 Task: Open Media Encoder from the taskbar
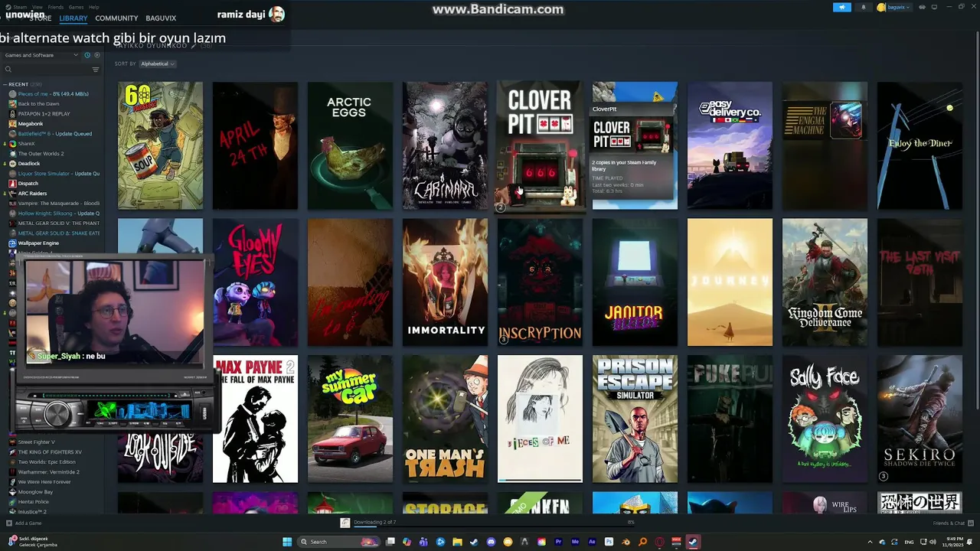(576, 542)
